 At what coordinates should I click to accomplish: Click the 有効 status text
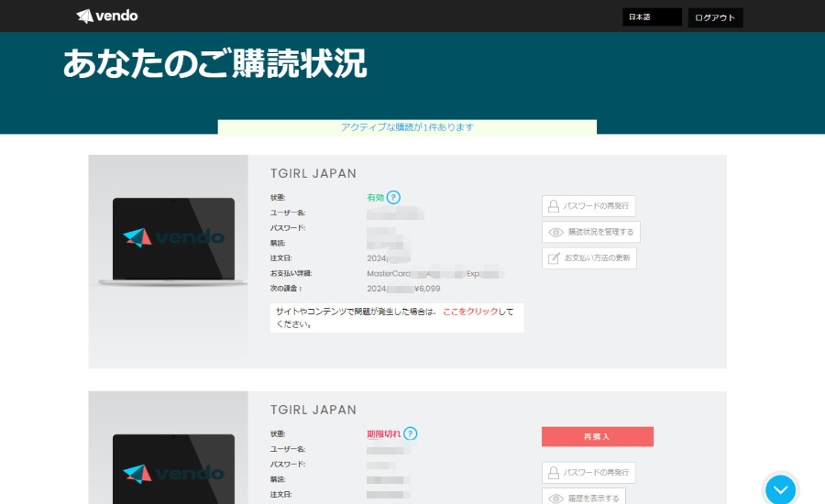(375, 198)
